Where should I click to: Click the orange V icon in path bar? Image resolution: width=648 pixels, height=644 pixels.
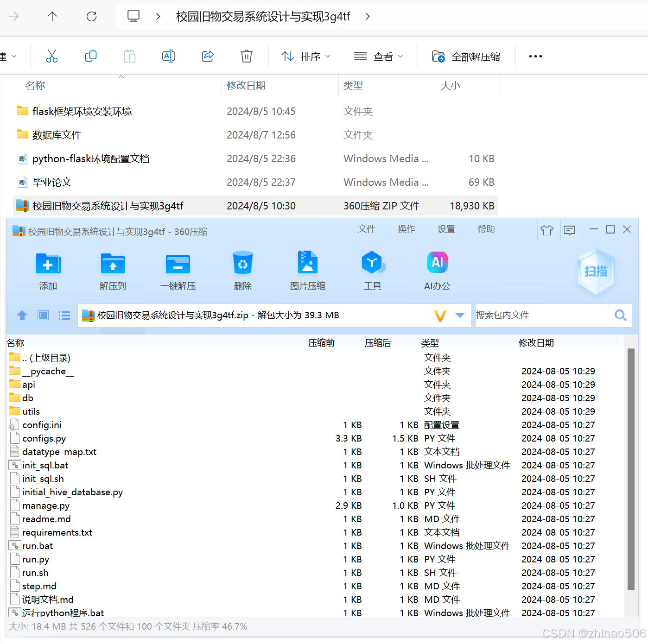[x=440, y=316]
